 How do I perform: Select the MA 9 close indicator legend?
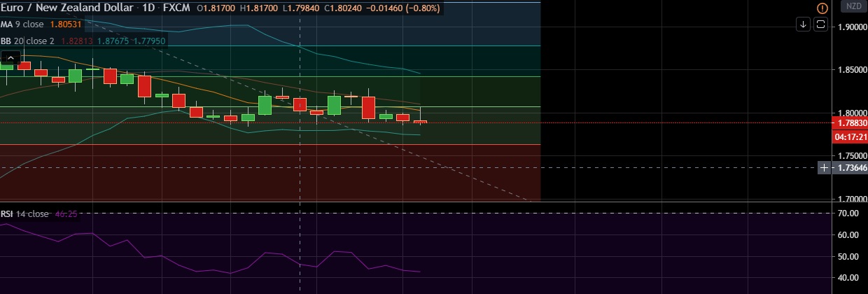coord(23,24)
